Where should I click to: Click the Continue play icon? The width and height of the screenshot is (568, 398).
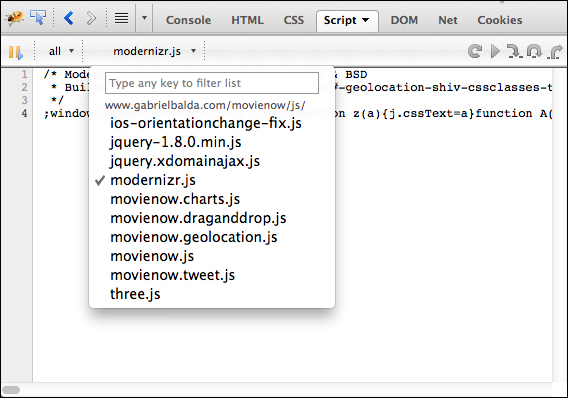click(495, 51)
